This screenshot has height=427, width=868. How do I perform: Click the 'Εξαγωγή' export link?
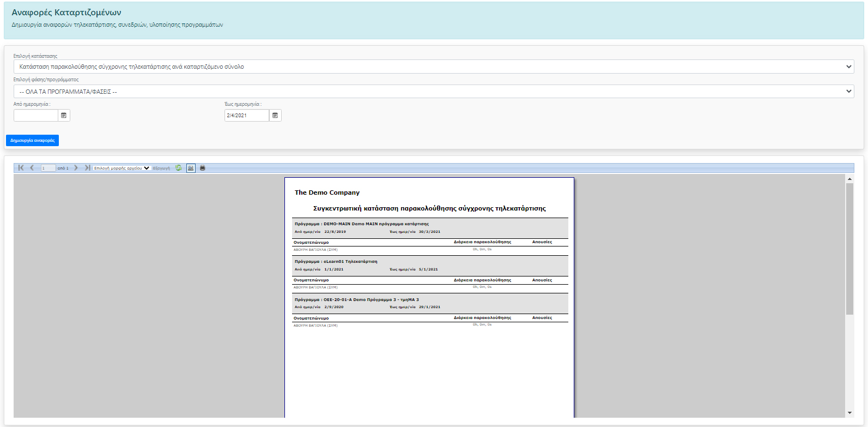click(161, 168)
